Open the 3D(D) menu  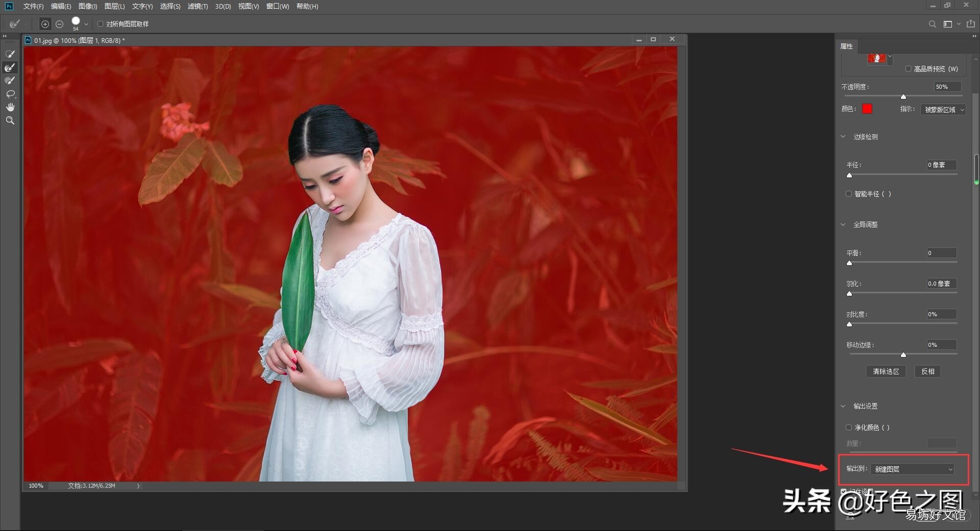coord(223,6)
